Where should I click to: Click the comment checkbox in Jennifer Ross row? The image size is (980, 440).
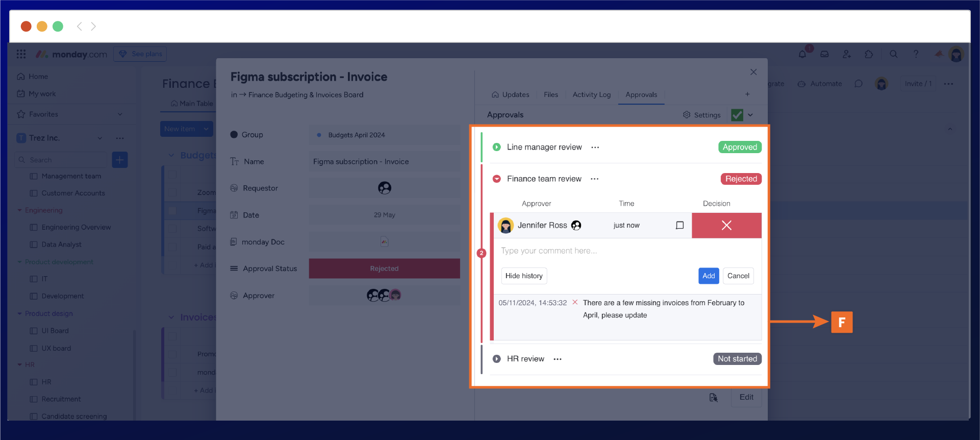(680, 225)
